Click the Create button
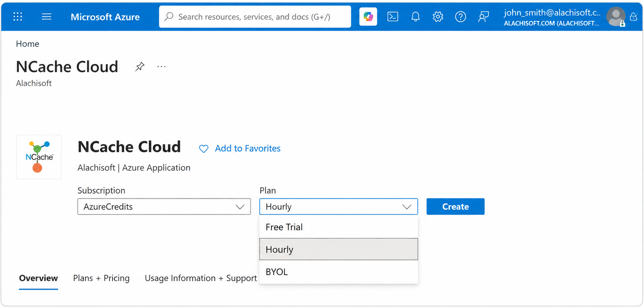644x308 pixels. pos(455,207)
